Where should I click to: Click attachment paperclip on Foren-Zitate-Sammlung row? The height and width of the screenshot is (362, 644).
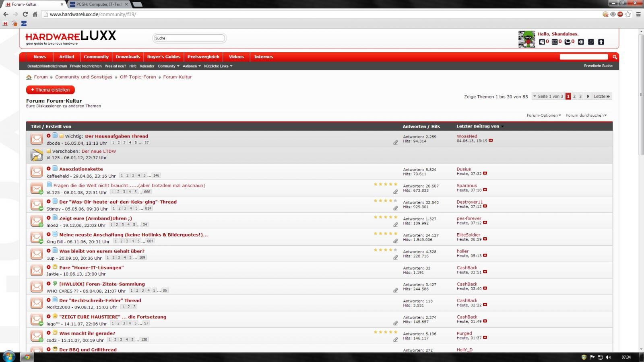pyautogui.click(x=396, y=290)
